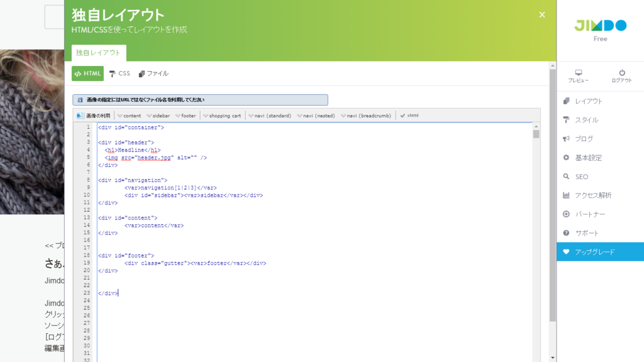
Task: Click the SEO magnifier icon
Action: pos(567,177)
